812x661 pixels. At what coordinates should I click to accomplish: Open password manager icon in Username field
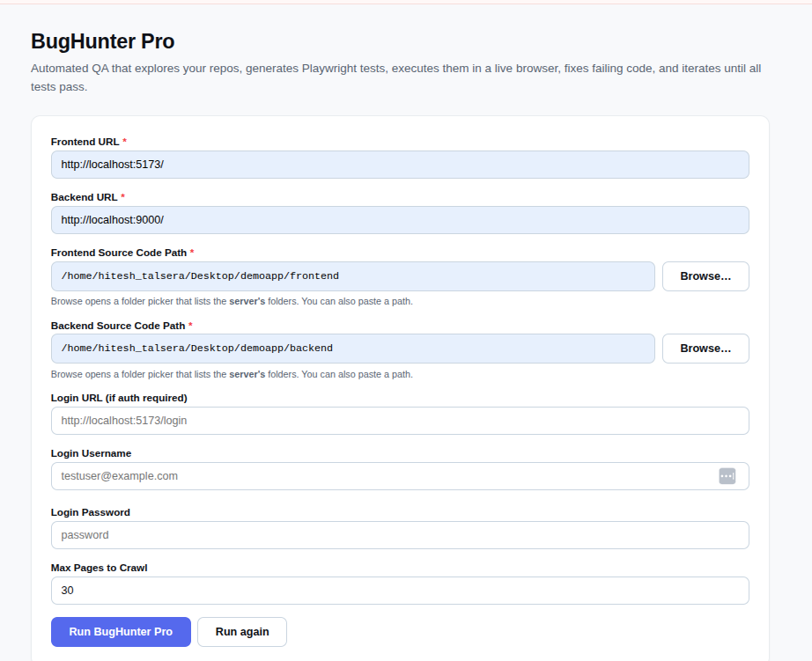tap(727, 476)
